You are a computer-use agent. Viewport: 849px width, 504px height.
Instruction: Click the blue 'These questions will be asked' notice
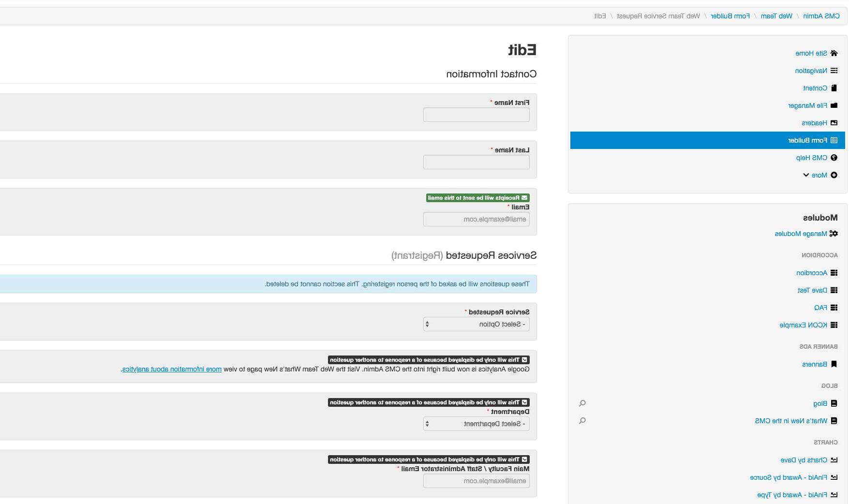(268, 284)
